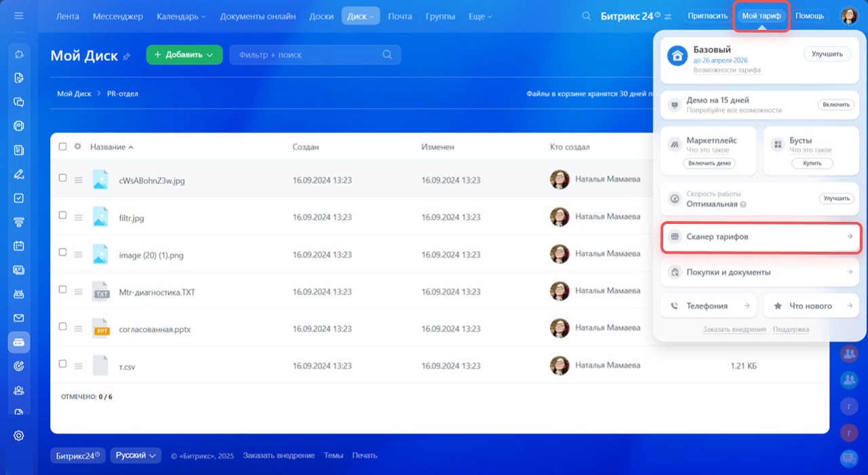Open row menu for согласованная.pptx
The height and width of the screenshot is (475, 868).
tap(78, 328)
